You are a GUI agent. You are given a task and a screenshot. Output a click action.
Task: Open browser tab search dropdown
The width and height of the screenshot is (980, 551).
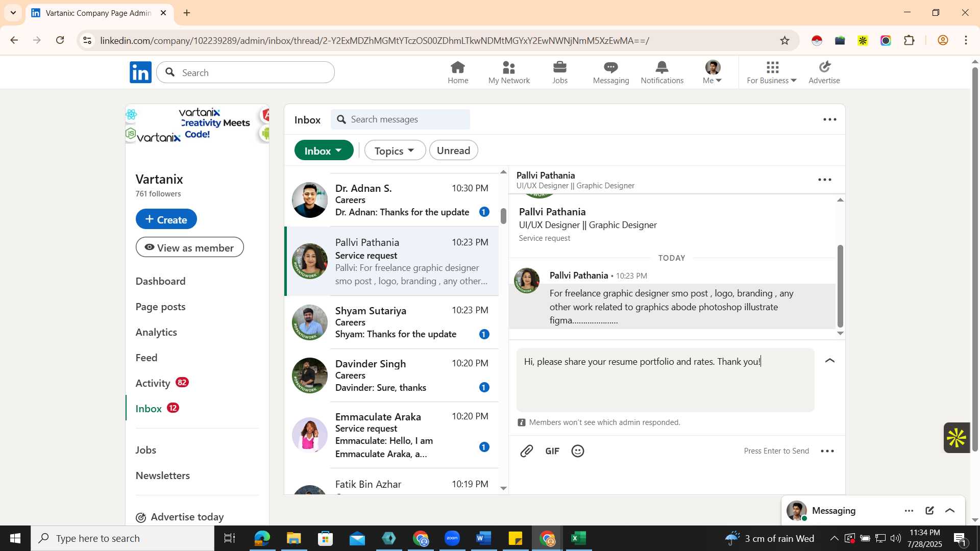pyautogui.click(x=13, y=13)
